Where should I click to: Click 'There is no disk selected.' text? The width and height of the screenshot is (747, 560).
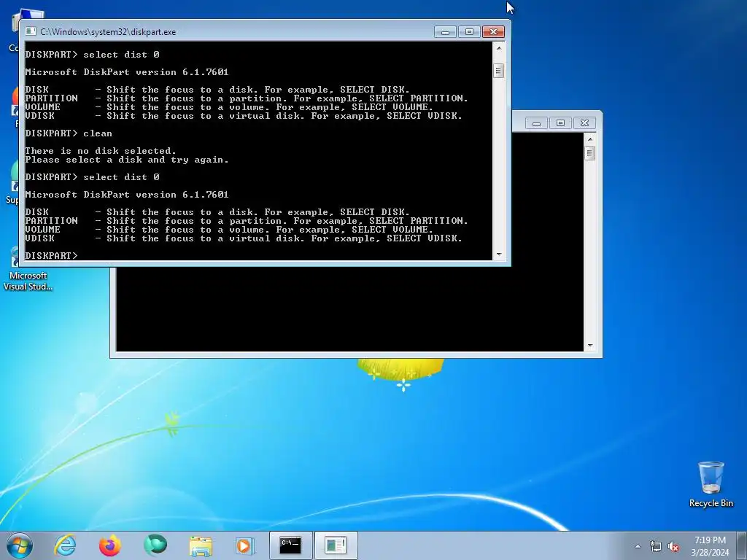coord(101,151)
